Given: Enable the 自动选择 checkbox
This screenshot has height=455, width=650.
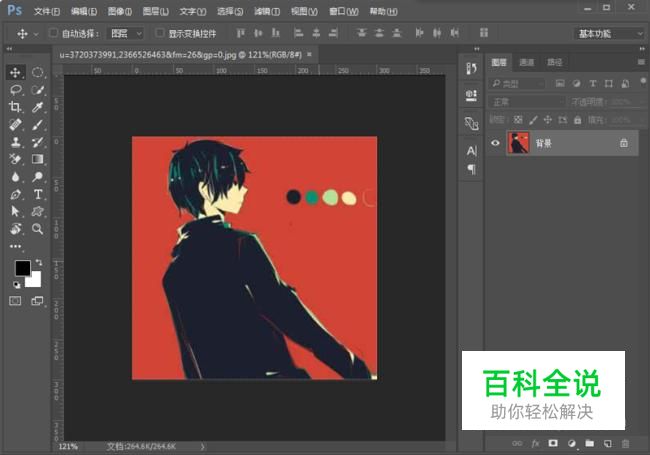Looking at the screenshot, I should (53, 33).
